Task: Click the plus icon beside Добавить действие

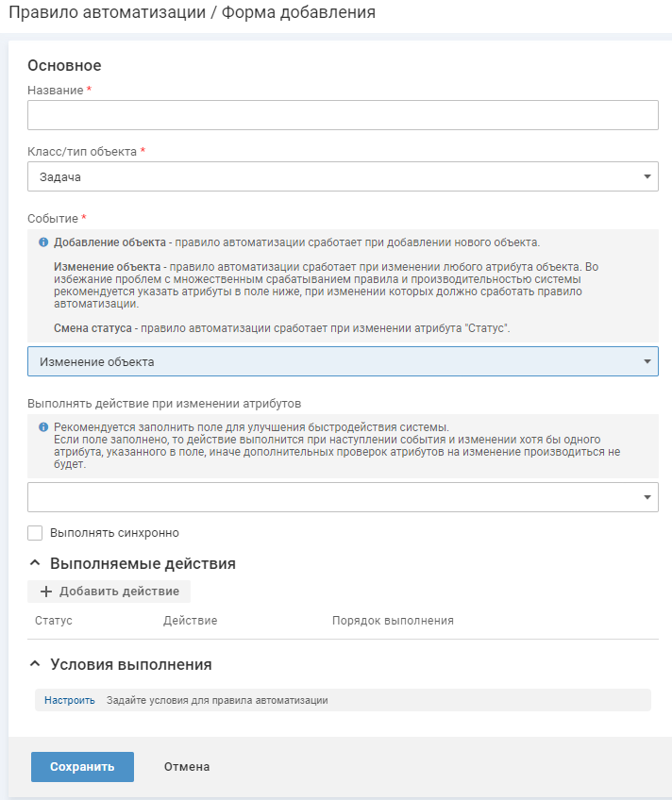Action: (46, 592)
